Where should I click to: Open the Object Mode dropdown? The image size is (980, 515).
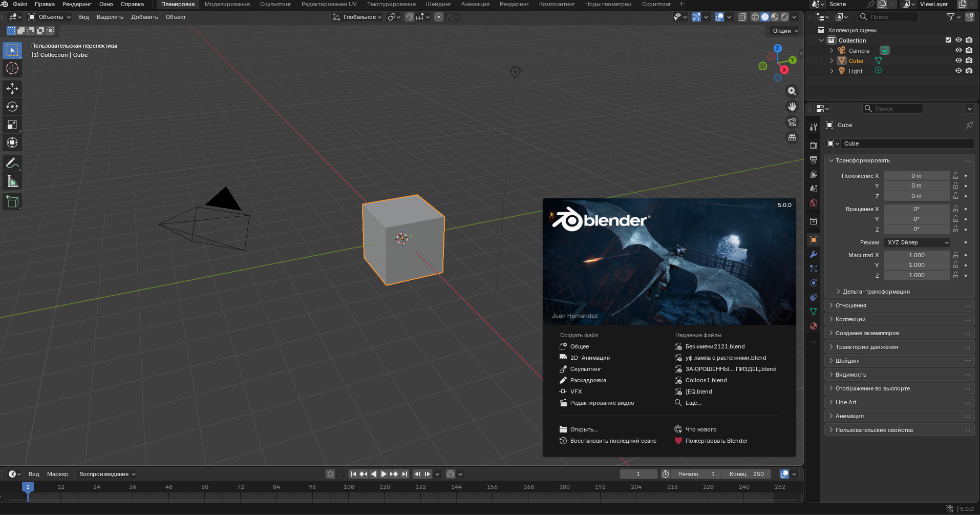pos(49,17)
